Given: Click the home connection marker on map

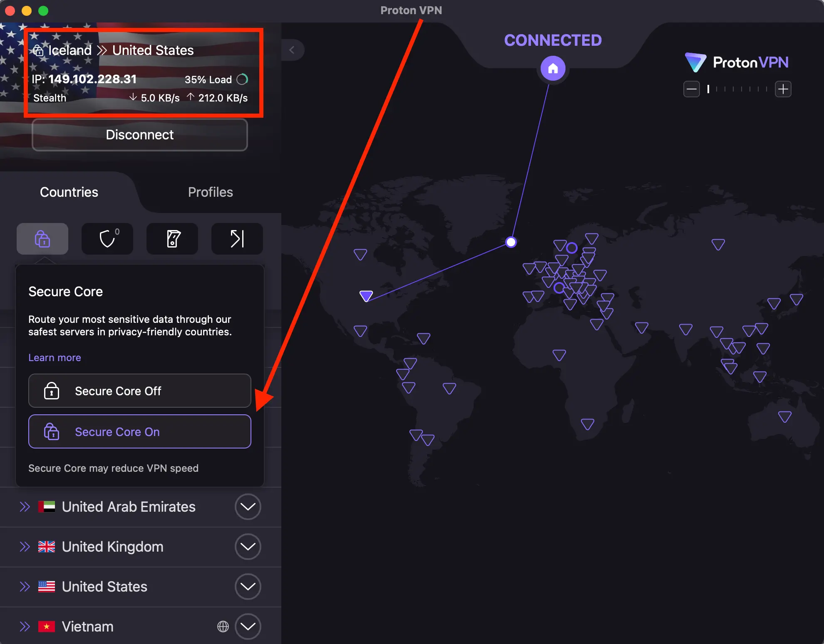Looking at the screenshot, I should 553,68.
